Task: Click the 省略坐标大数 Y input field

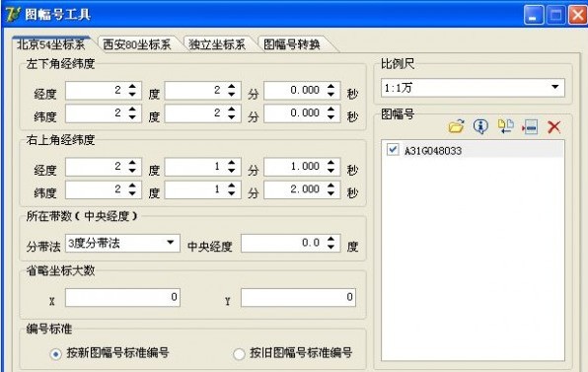Action: coord(298,297)
